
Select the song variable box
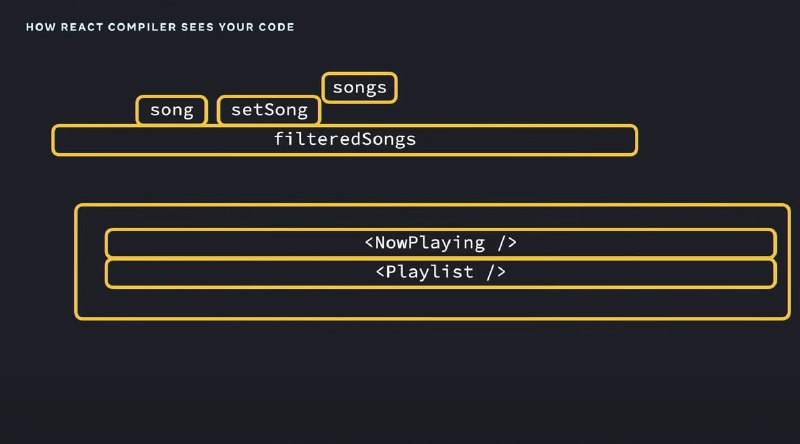(x=172, y=110)
